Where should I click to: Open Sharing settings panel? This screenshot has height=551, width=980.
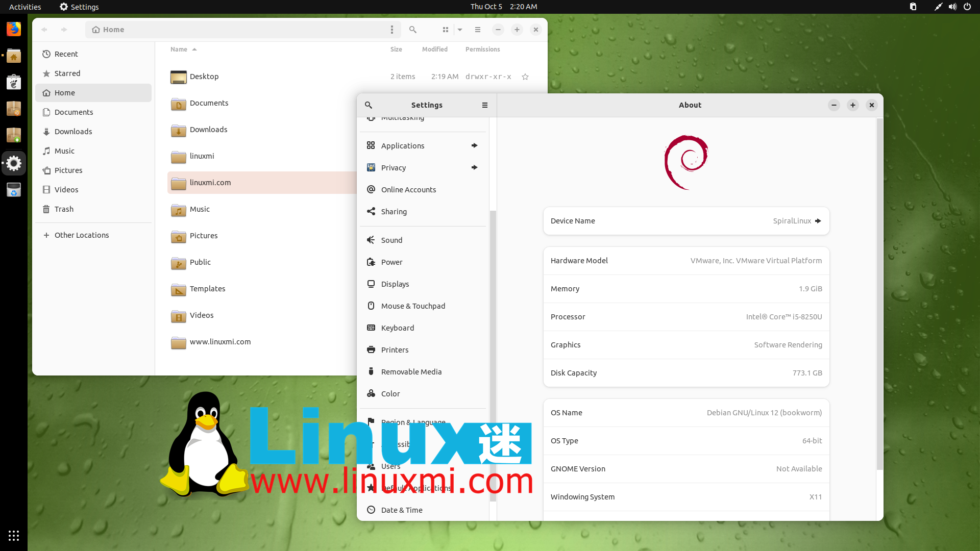pos(423,212)
